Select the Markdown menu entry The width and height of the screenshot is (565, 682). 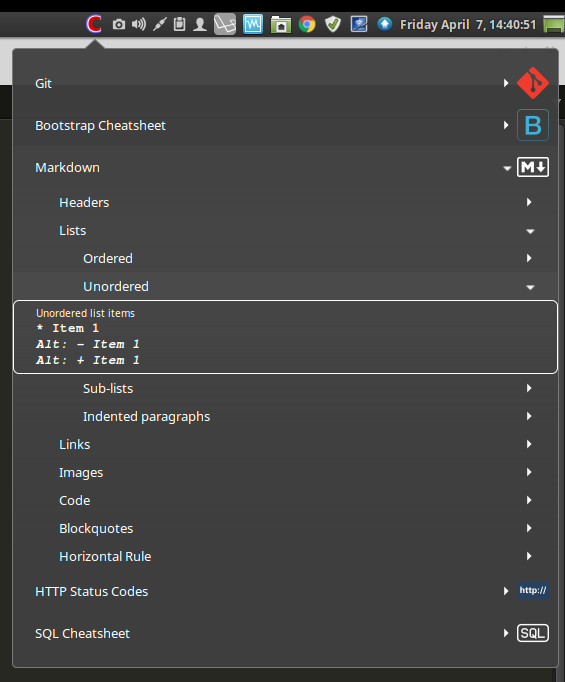click(x=285, y=167)
